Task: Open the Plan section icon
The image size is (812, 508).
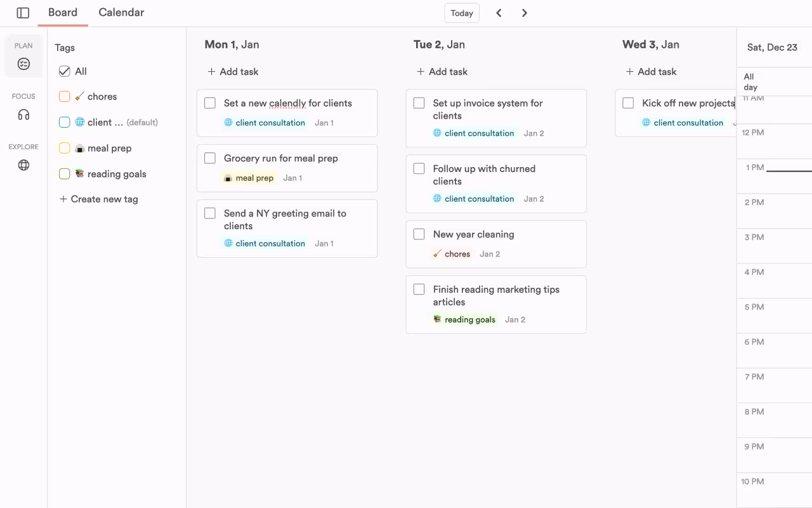Action: point(23,63)
